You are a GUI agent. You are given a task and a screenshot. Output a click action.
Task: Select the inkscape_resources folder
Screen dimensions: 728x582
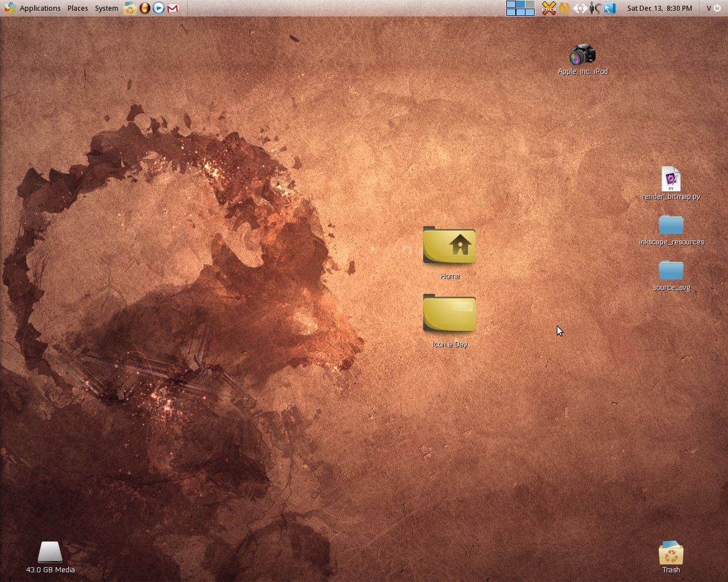[x=671, y=225]
